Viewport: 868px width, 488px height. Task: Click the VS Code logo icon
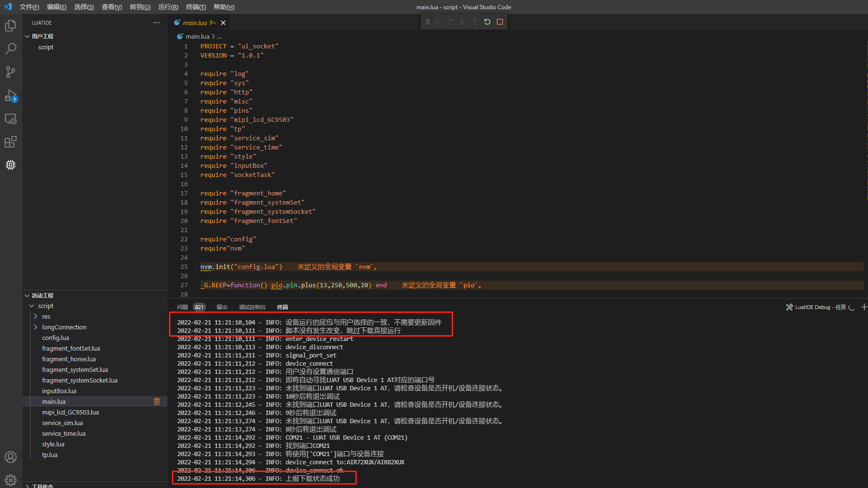coord(8,7)
